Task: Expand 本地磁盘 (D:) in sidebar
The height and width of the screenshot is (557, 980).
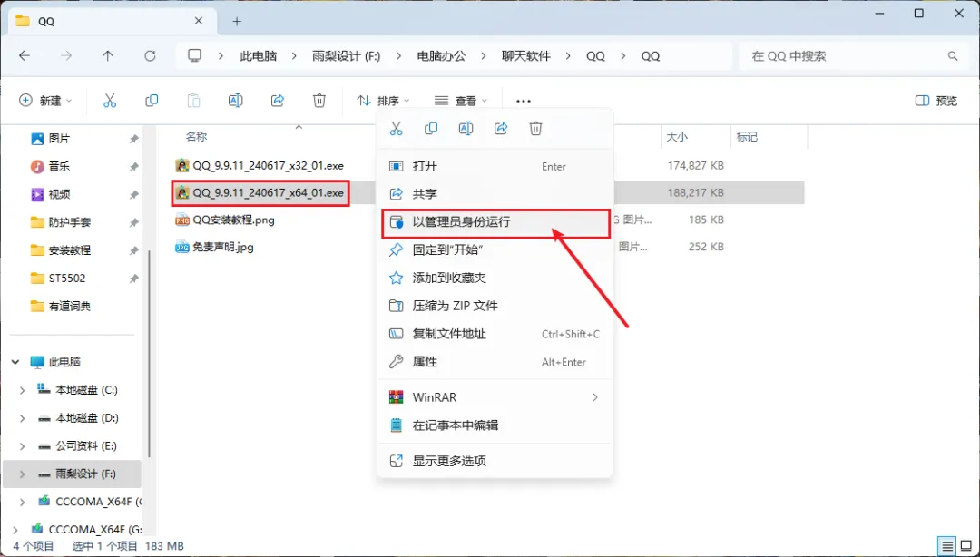Action: [22, 418]
